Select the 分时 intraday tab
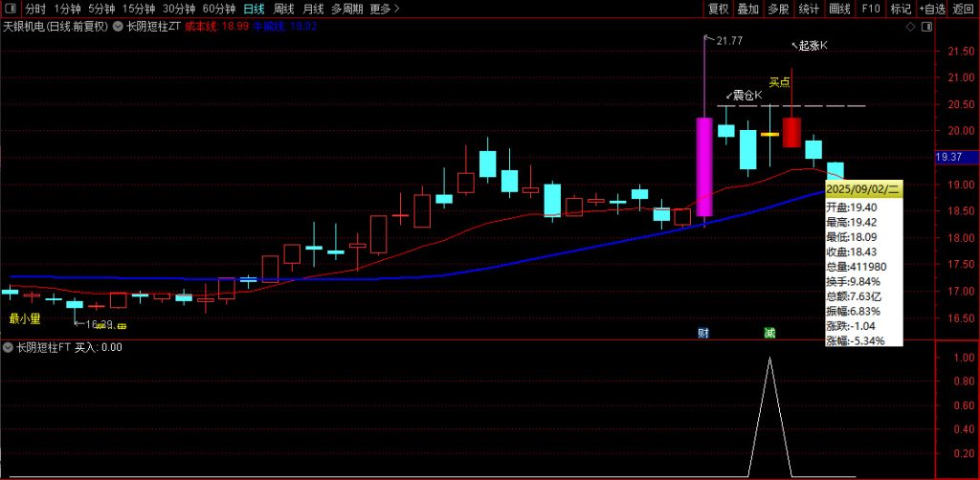 [34, 9]
